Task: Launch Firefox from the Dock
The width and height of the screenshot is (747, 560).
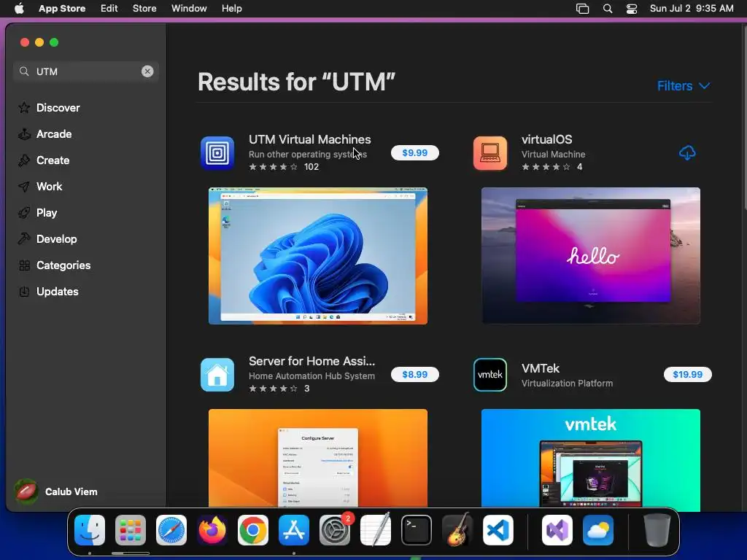Action: (212, 530)
